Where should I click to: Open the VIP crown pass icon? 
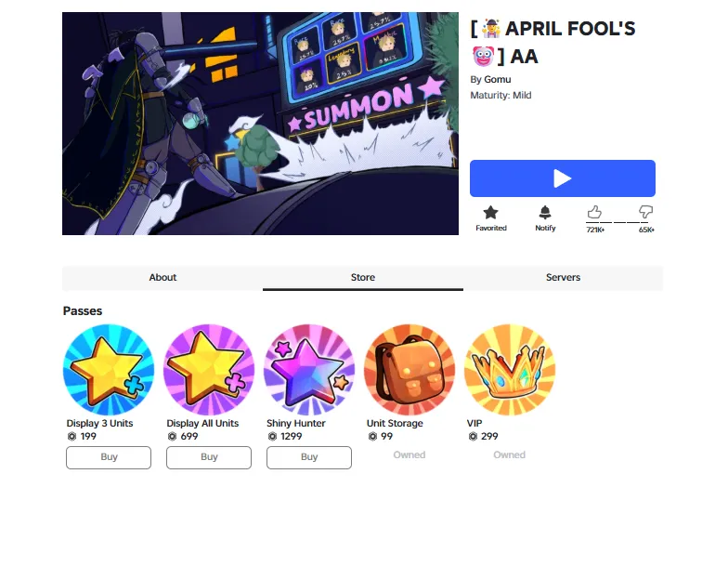pyautogui.click(x=510, y=370)
